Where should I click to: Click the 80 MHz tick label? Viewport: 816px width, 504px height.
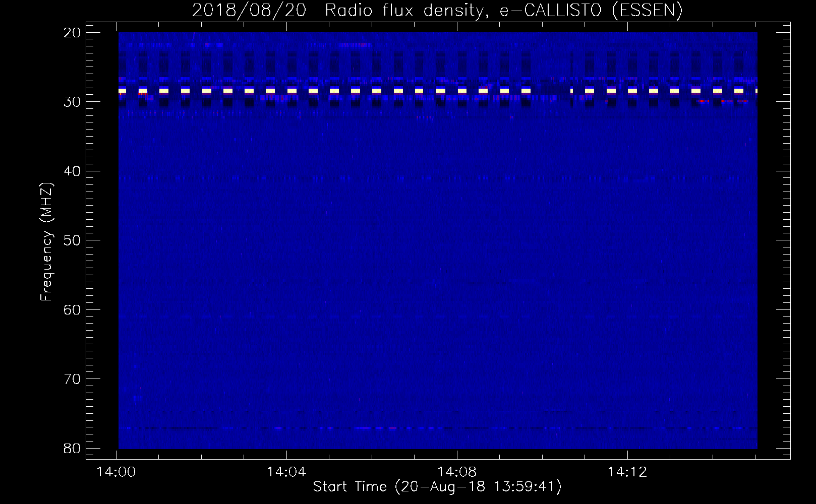(x=72, y=448)
